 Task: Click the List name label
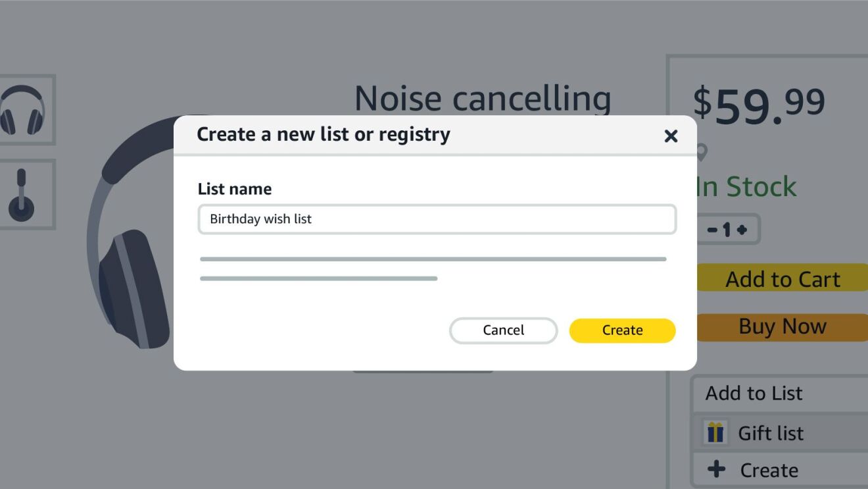pyautogui.click(x=235, y=190)
